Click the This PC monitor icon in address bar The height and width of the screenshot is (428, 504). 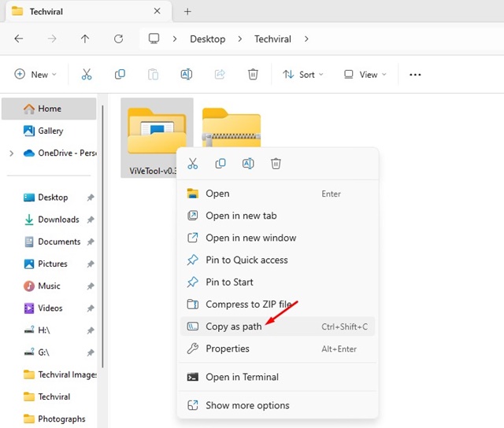coord(154,39)
